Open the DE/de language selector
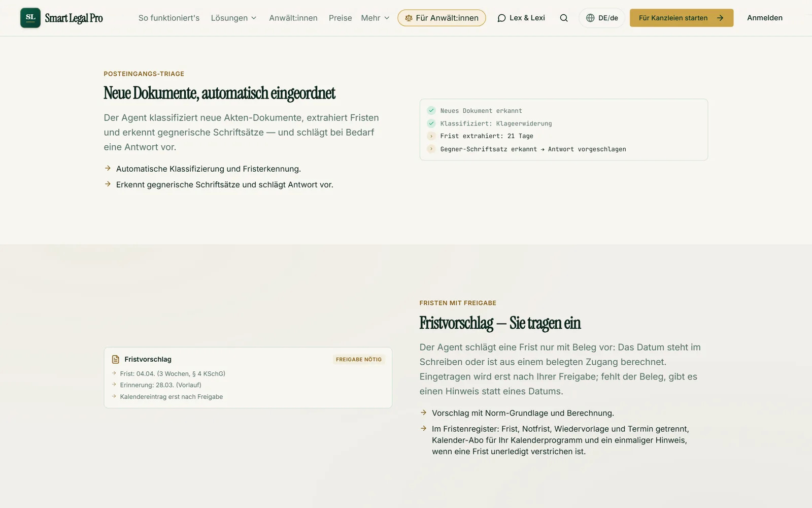The image size is (812, 508). point(602,18)
